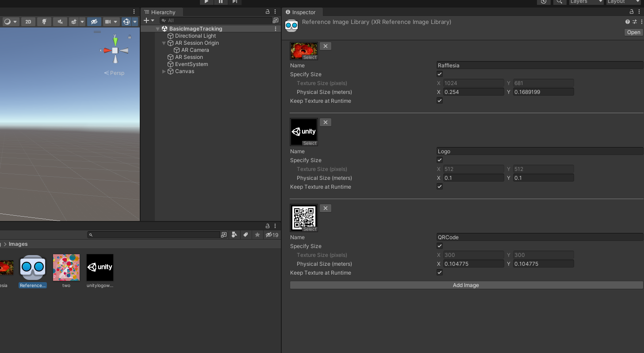Click the Physical Size X field for Rafflesia
This screenshot has width=644, height=353.
click(473, 92)
